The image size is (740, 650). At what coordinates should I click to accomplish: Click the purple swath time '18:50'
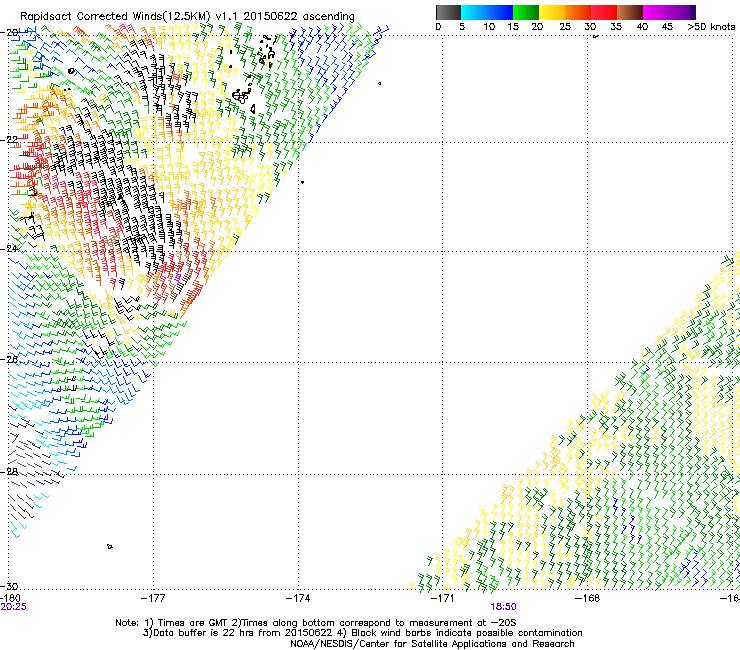(x=503, y=607)
